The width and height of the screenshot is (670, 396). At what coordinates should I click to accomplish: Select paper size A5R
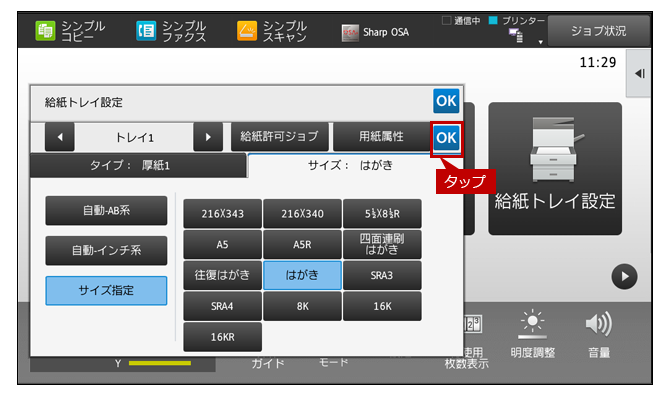point(303,244)
